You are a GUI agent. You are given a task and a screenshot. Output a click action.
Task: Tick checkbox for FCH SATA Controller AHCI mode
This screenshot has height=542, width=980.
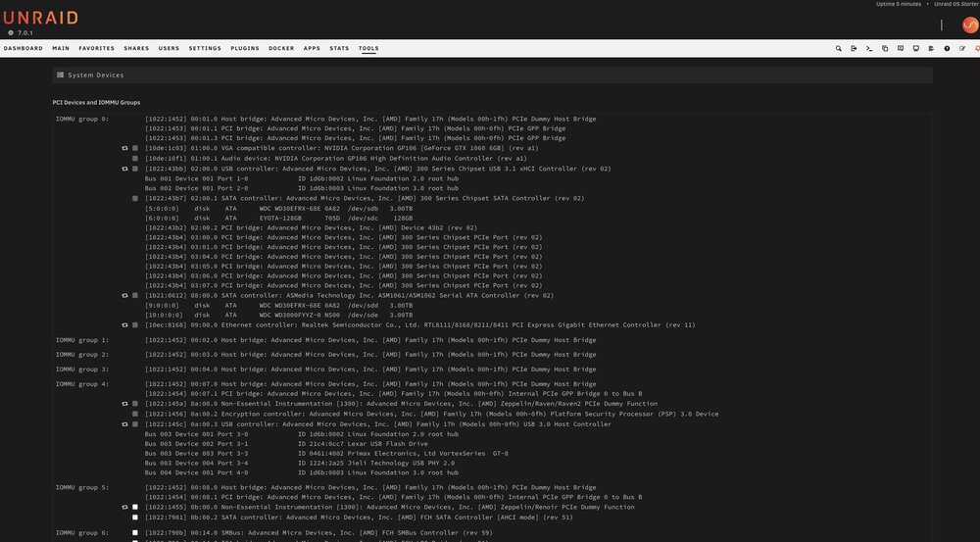135,517
